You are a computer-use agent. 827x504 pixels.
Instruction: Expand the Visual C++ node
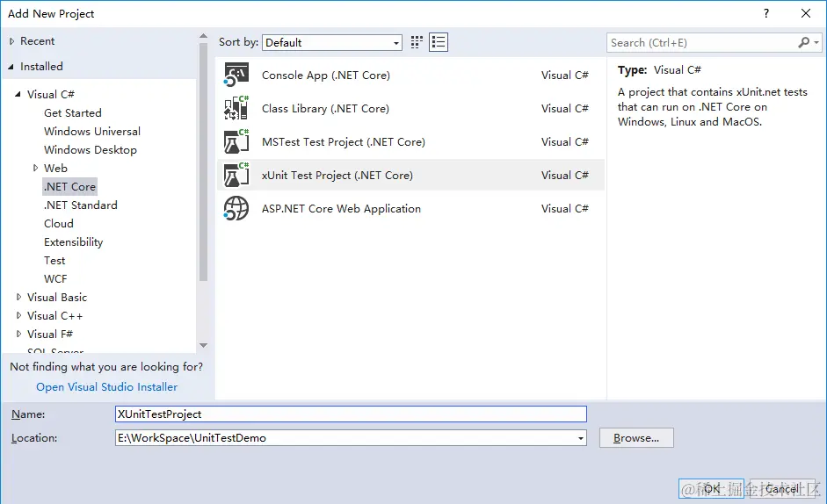[x=19, y=316]
